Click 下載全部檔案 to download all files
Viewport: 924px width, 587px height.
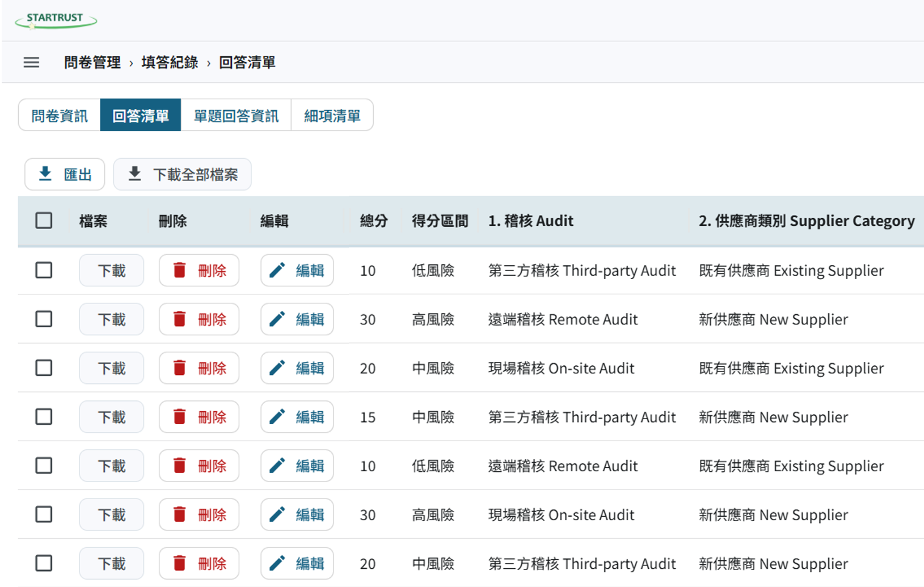pyautogui.click(x=182, y=174)
